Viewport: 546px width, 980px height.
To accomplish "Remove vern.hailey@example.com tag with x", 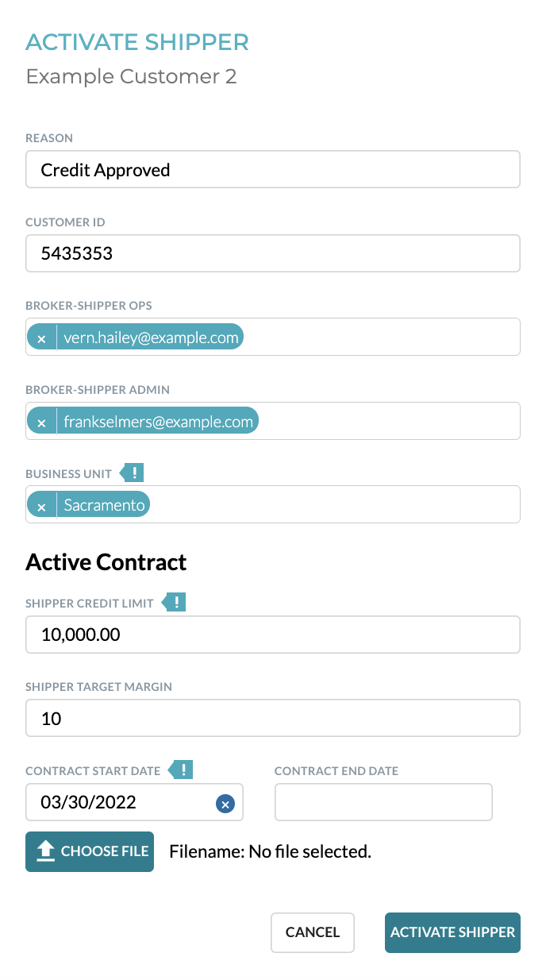I will (x=42, y=338).
